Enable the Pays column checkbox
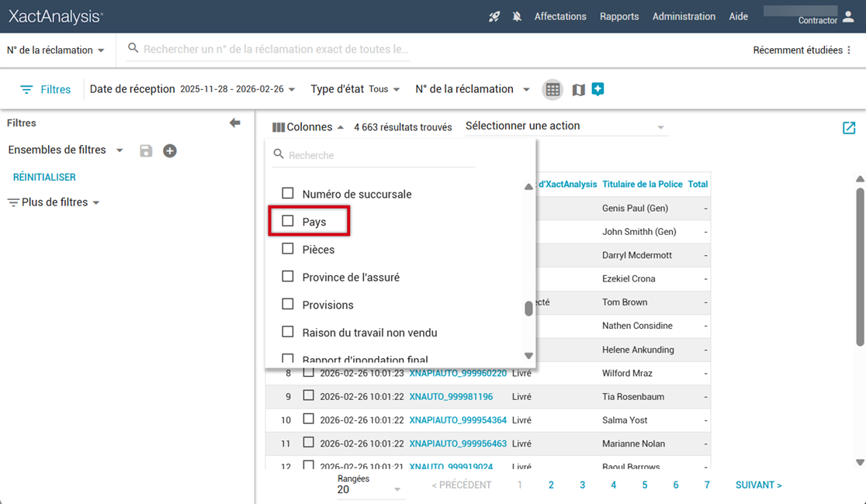Screen dimensions: 866x504 click(288, 222)
